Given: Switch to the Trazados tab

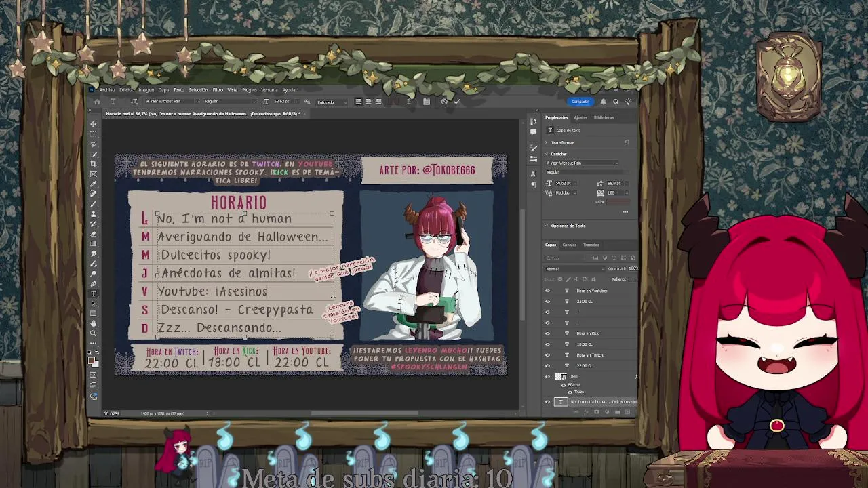Looking at the screenshot, I should (591, 245).
